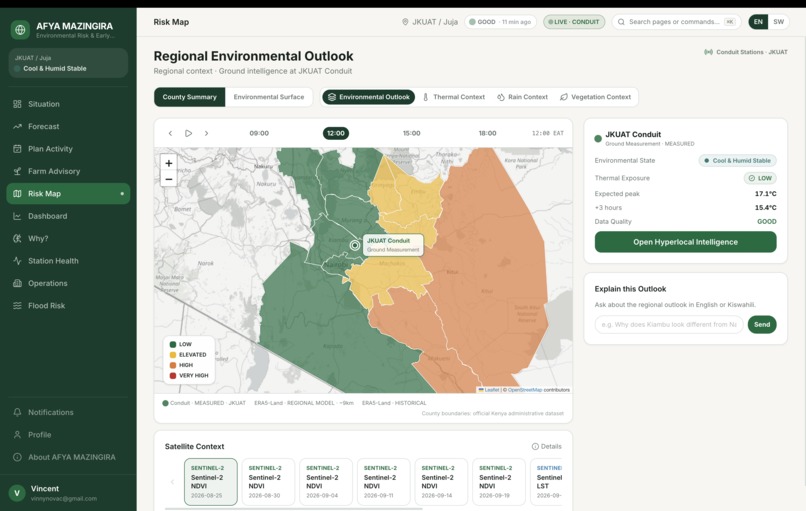This screenshot has height=511, width=806.
Task: Click the rain drop icon on Rain Context
Action: 501,97
